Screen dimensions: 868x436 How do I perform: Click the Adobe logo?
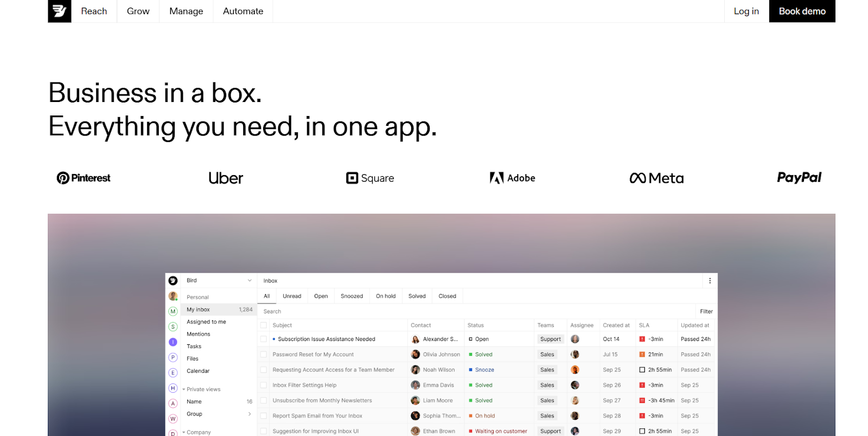pos(512,178)
